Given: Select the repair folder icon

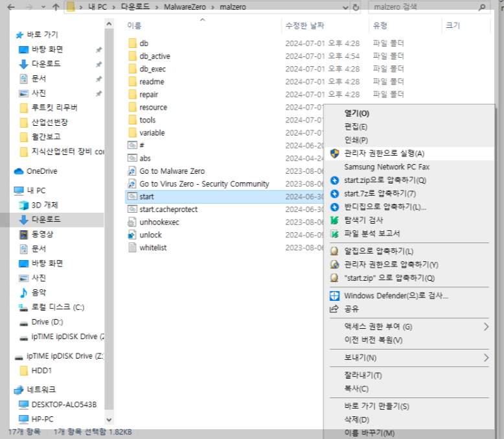Looking at the screenshot, I should [132, 94].
